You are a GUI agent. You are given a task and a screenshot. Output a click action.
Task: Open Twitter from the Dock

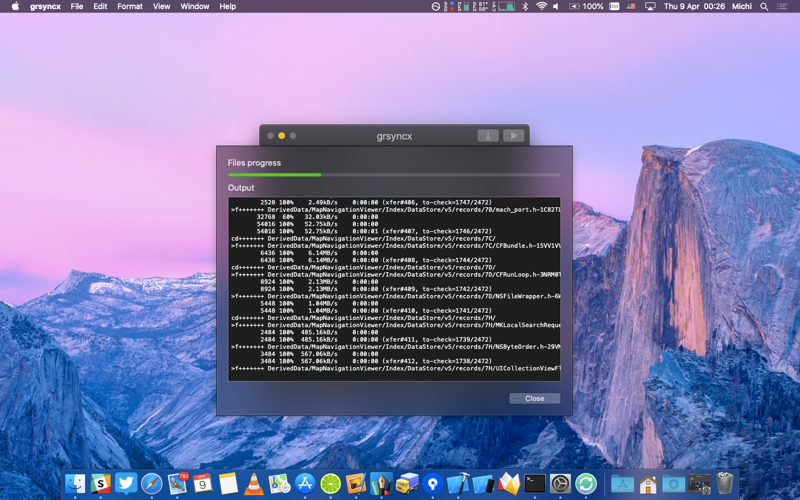(126, 484)
